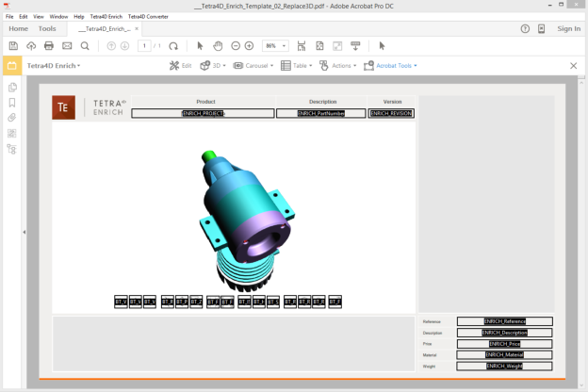Click the upload to cloud icon
The width and height of the screenshot is (588, 392).
click(31, 46)
